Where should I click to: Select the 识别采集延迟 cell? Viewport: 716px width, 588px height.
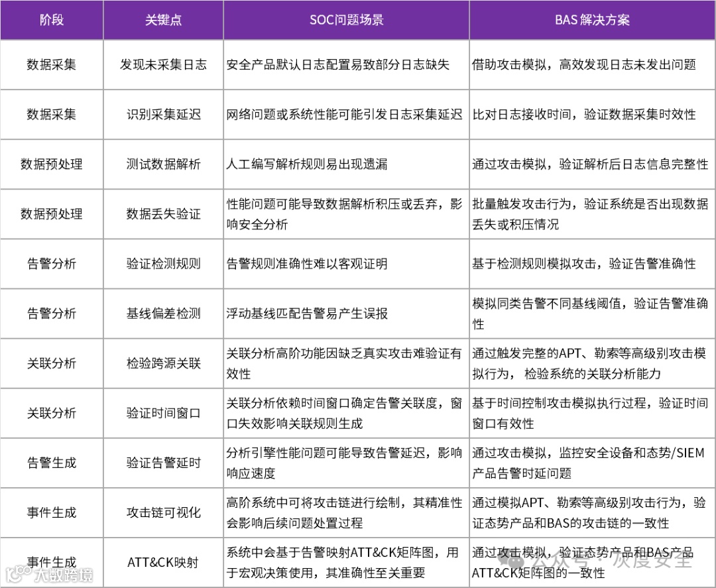click(164, 115)
